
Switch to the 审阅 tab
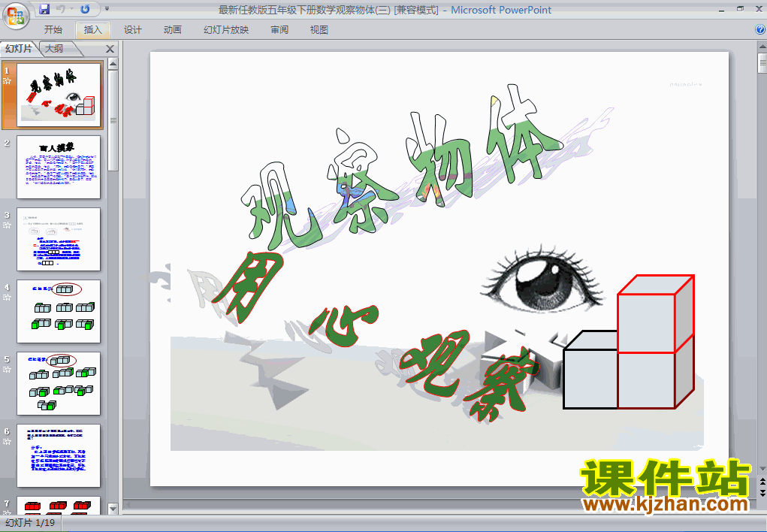coord(279,30)
